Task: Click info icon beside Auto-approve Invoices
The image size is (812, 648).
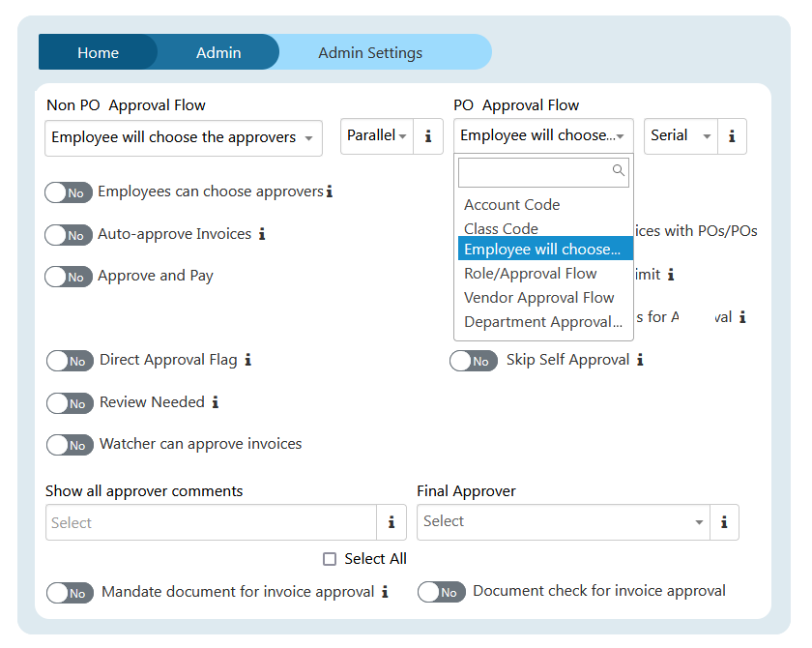Action: [262, 234]
